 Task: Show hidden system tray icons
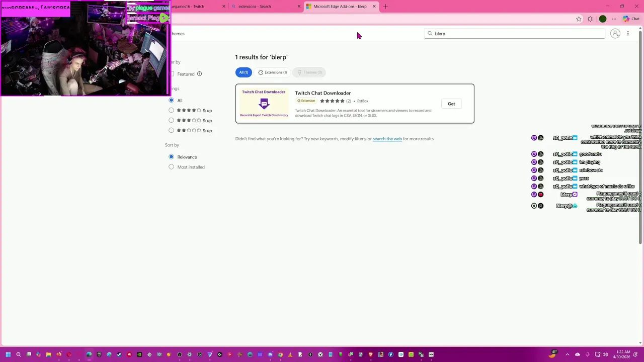tap(568, 354)
